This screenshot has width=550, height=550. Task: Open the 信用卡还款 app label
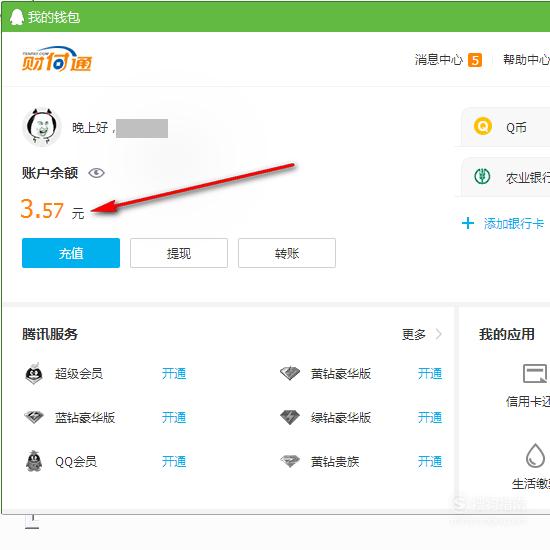(528, 401)
